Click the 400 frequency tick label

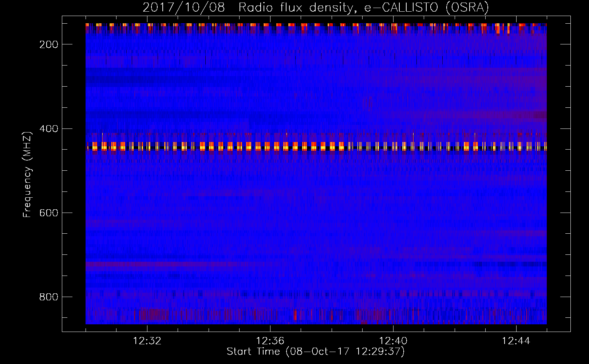coord(48,128)
